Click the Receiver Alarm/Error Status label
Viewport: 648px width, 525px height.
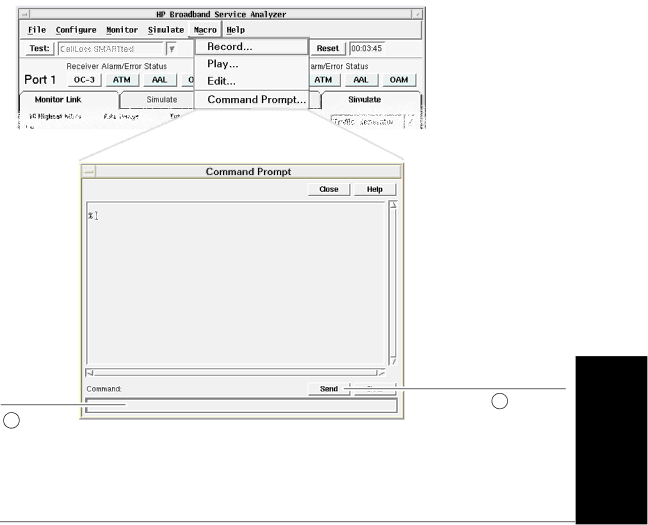click(x=117, y=66)
